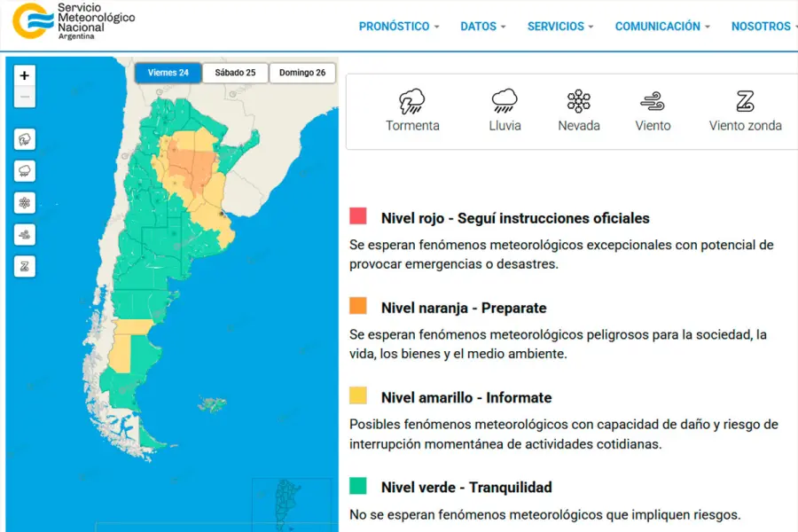Select the Viento zonda icon in the legend
This screenshot has height=532, width=798.
(x=745, y=101)
